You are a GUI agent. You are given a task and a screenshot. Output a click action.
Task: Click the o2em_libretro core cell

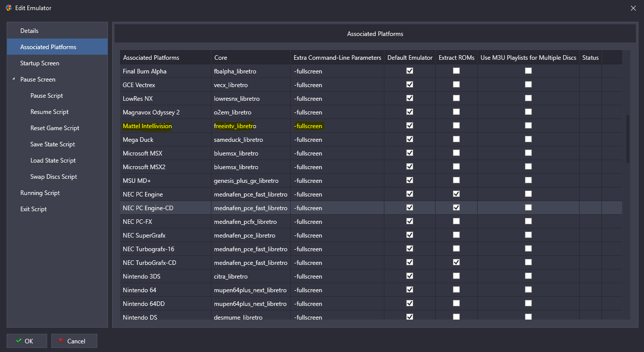click(x=251, y=112)
